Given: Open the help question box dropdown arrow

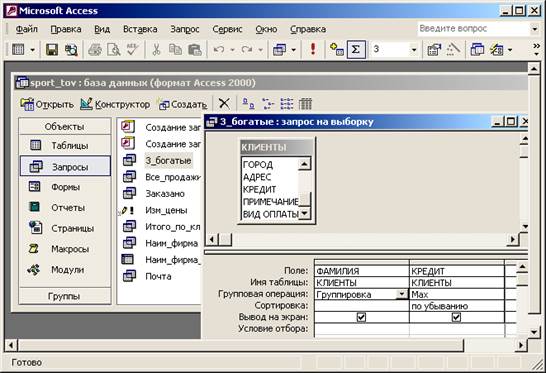Looking at the screenshot, I should point(535,29).
